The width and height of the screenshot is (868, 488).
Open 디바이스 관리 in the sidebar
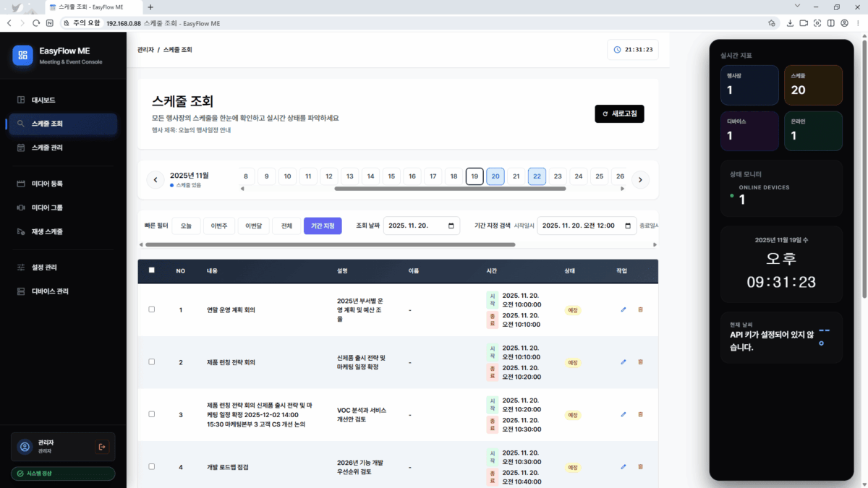click(x=50, y=291)
